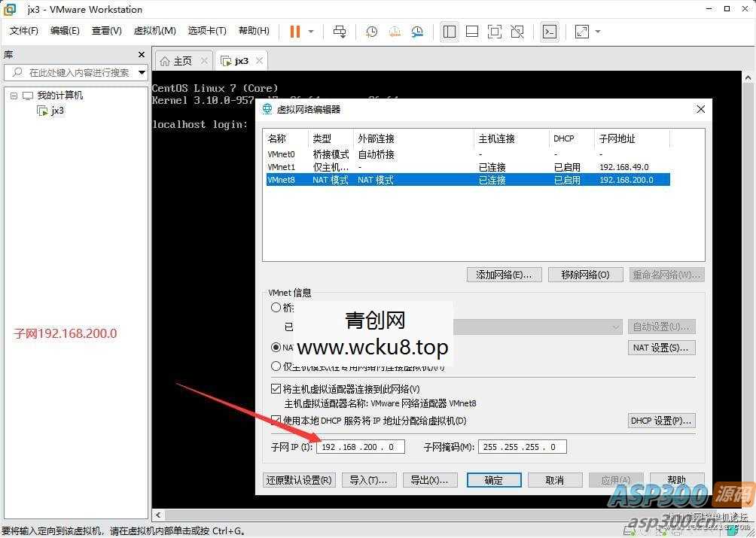
Task: Click the NAT 设置(S) button
Action: point(660,348)
